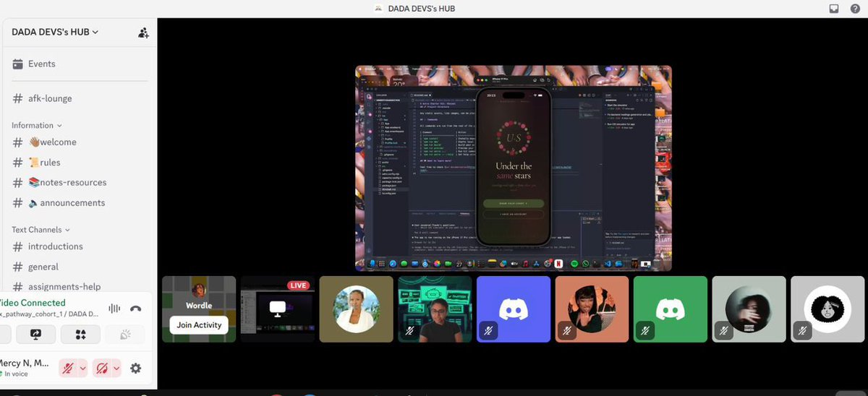Image resolution: width=868 pixels, height=396 pixels.
Task: Click the hash icon beside introductions
Action: [x=17, y=246]
